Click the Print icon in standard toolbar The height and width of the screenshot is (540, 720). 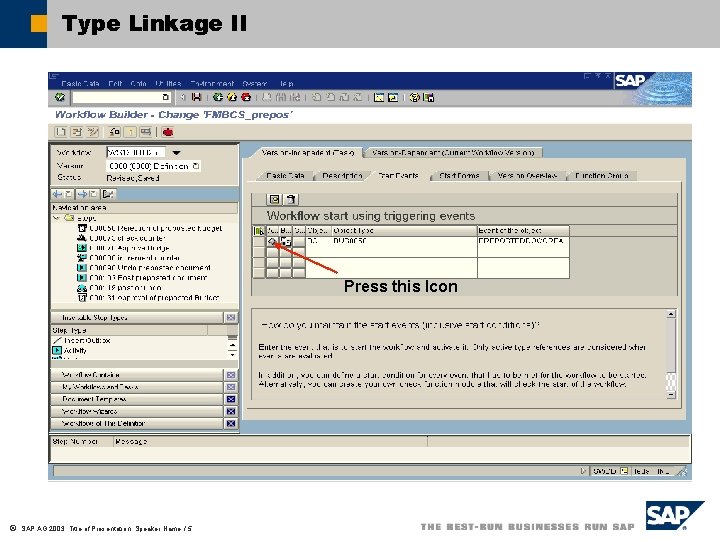[x=267, y=97]
